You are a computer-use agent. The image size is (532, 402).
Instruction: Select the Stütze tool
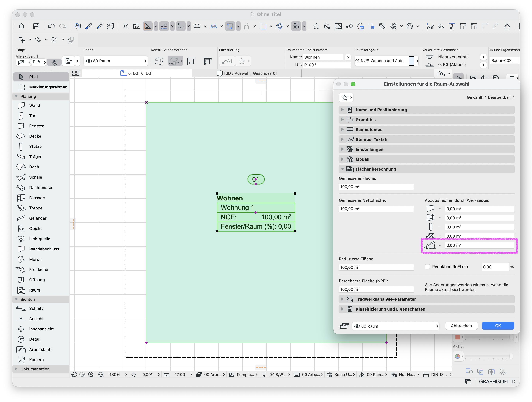(x=41, y=147)
